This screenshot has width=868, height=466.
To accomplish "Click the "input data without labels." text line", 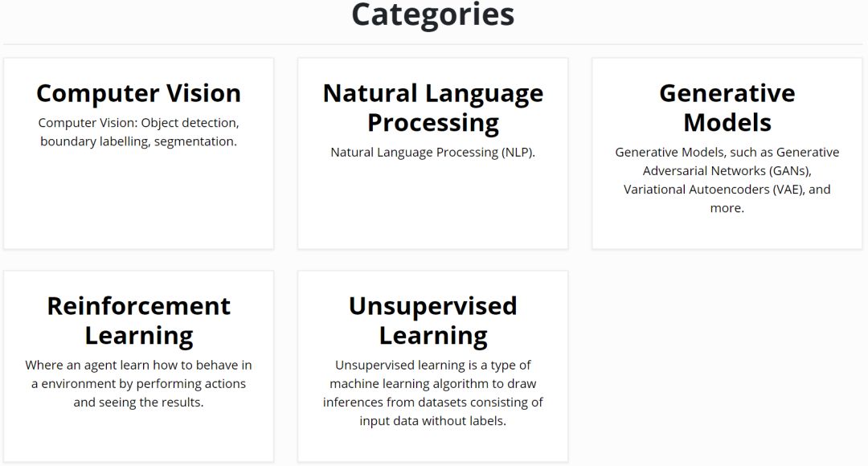I will pyautogui.click(x=432, y=421).
